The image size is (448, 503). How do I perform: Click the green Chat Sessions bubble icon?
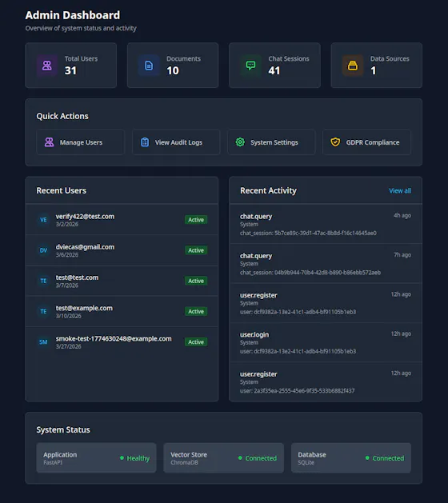click(x=250, y=66)
